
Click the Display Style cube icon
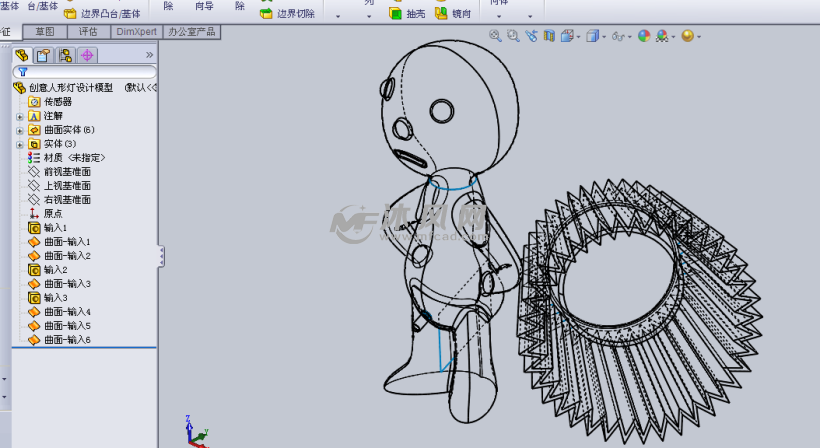pos(592,36)
